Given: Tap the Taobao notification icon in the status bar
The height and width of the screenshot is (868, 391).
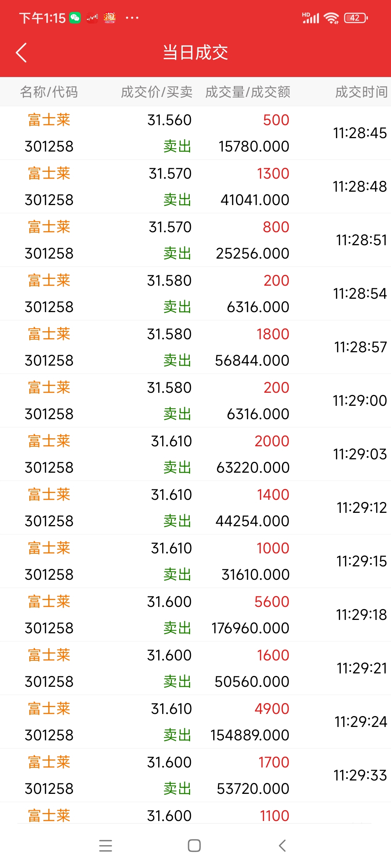Looking at the screenshot, I should [x=110, y=18].
